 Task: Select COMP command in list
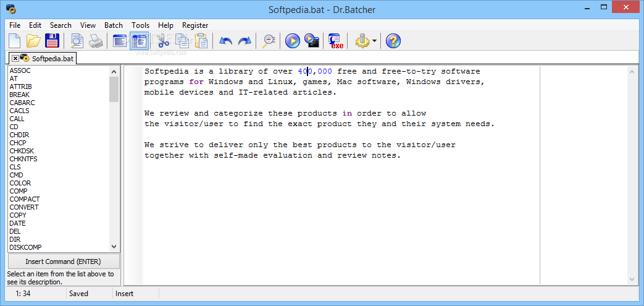click(x=58, y=191)
